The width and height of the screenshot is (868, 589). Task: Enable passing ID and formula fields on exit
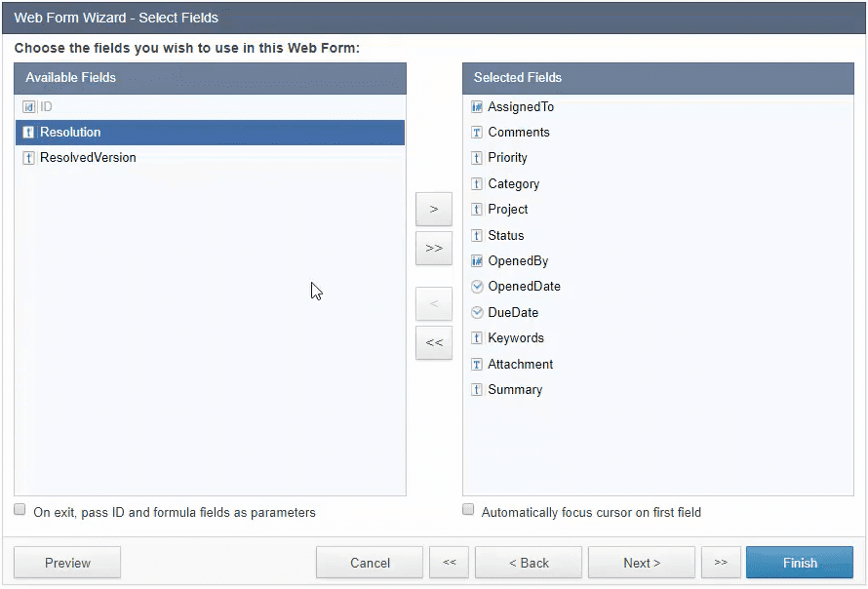click(20, 510)
